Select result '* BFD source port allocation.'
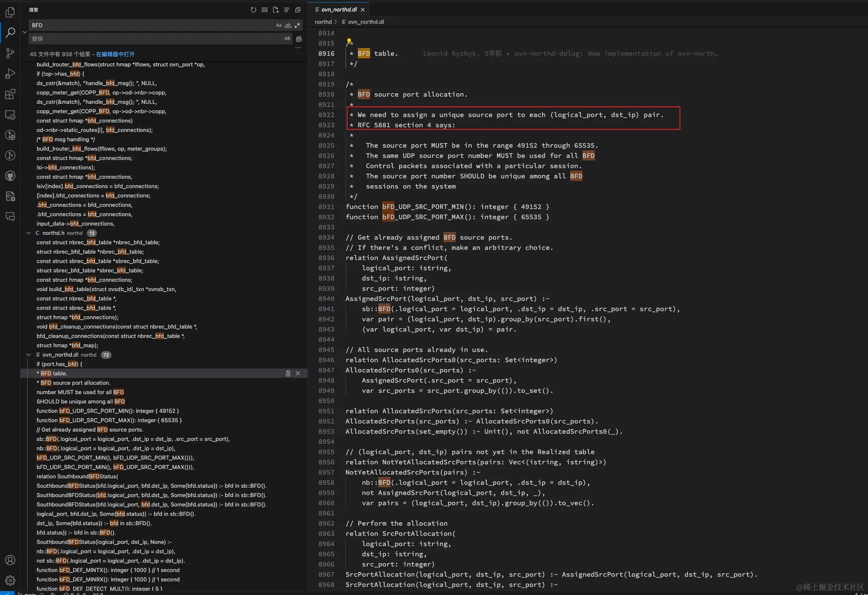Viewport: 868px width, 595px height. [73, 383]
